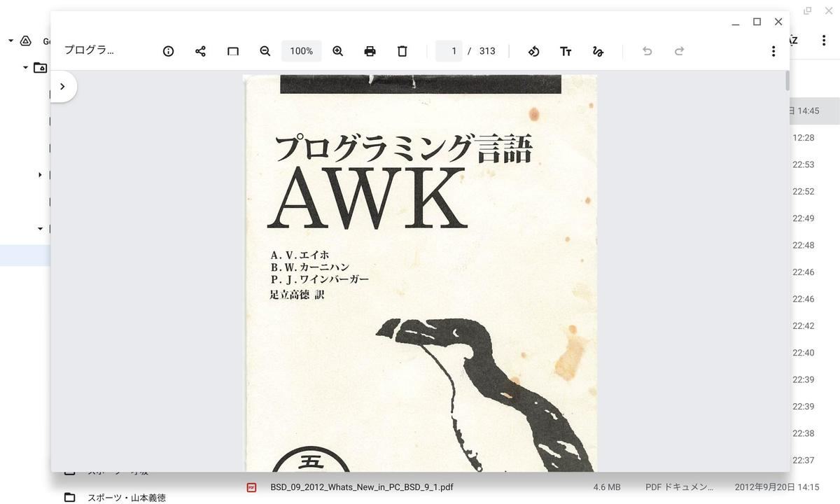Click the date 2012年9月20日 14:15

777,487
